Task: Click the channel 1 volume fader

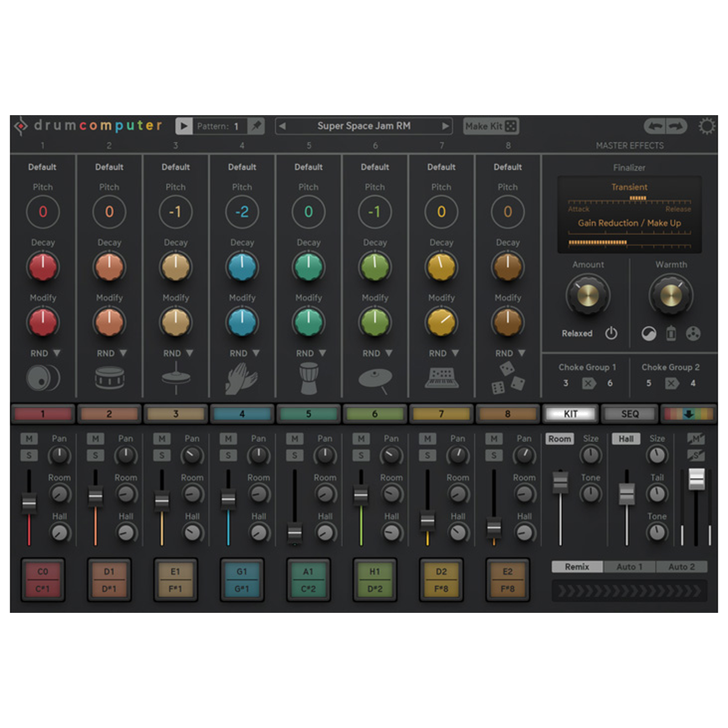Action: click(29, 503)
